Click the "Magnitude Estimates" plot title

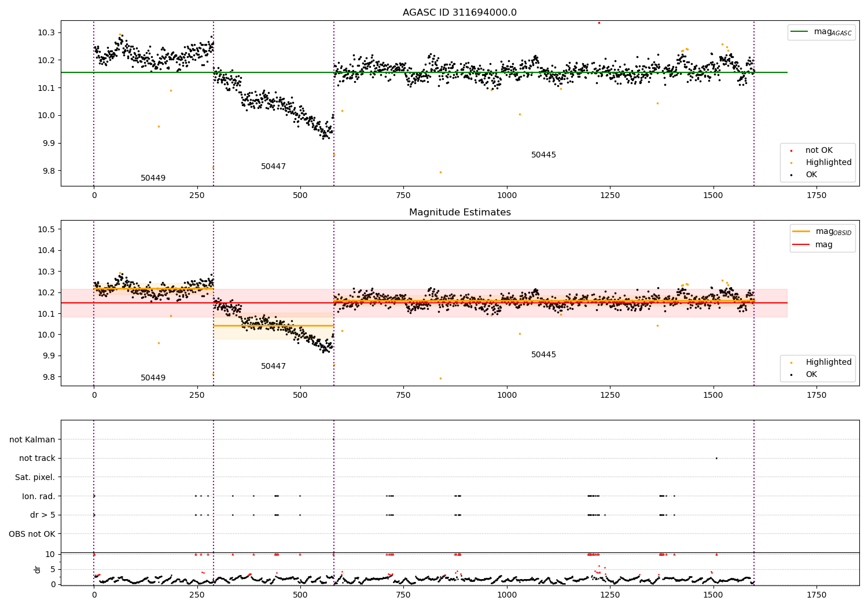(x=460, y=213)
